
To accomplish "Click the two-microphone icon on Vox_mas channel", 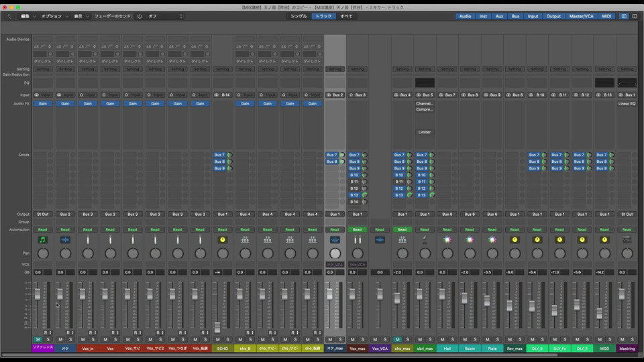I will pyautogui.click(x=357, y=239).
